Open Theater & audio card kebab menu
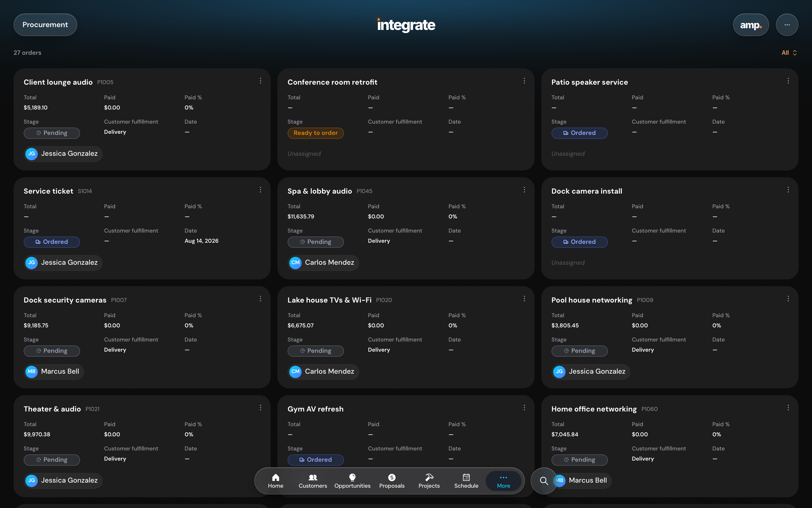The height and width of the screenshot is (508, 812). (261, 408)
